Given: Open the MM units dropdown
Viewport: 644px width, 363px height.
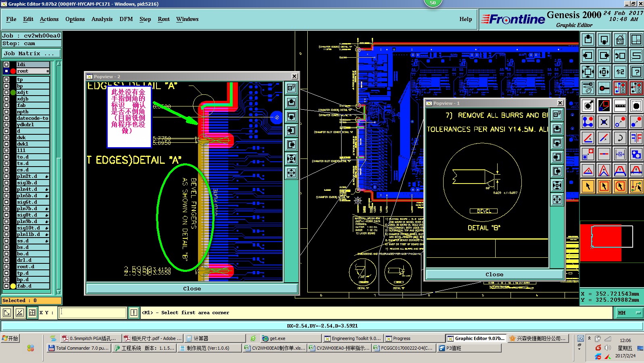Looking at the screenshot, I should [x=629, y=313].
